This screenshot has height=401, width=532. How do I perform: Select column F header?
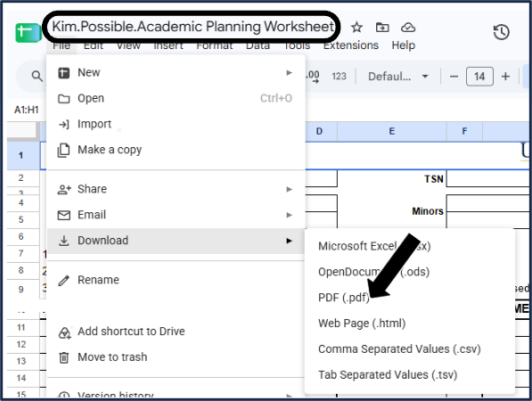click(x=464, y=131)
